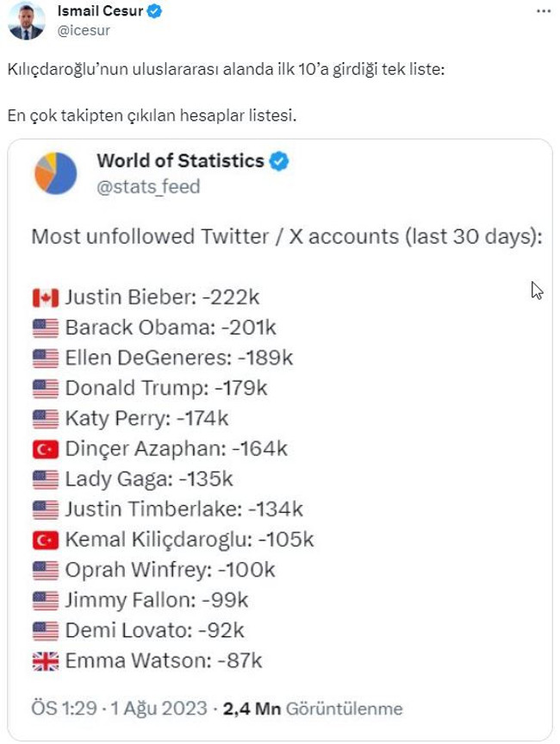Click the World of Statistics pie-chart logo
The height and width of the screenshot is (744, 560).
pyautogui.click(x=56, y=172)
